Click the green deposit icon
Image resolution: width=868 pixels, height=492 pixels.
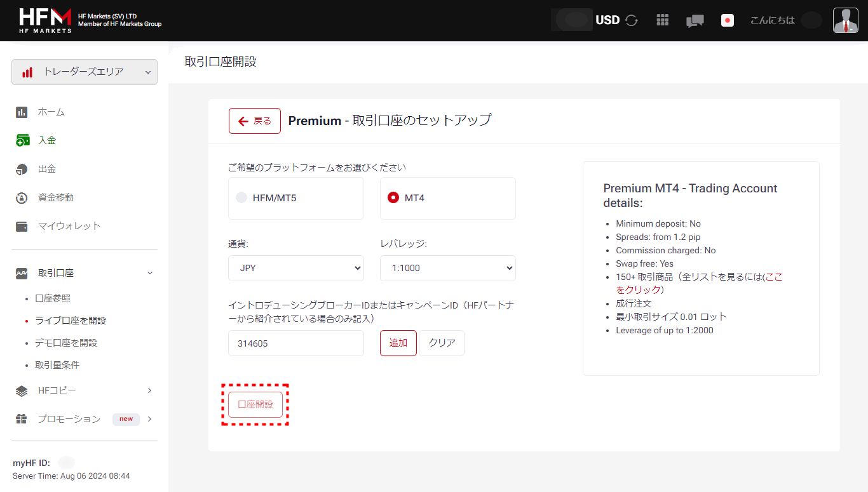[22, 140]
